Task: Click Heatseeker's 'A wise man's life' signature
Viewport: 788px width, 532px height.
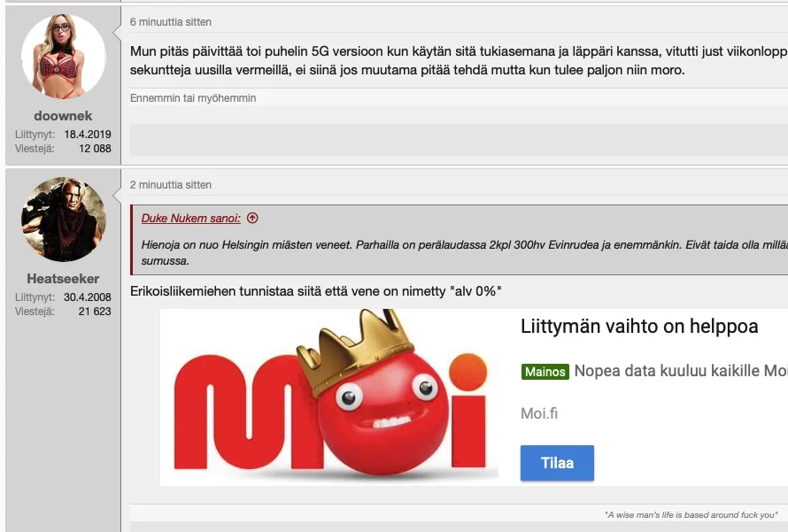Action: click(x=691, y=515)
